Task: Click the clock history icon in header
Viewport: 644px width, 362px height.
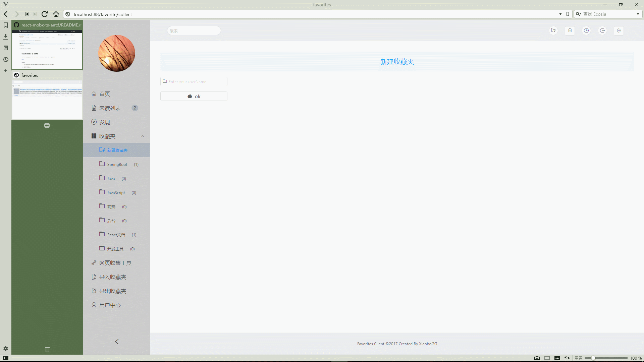Action: tap(586, 31)
